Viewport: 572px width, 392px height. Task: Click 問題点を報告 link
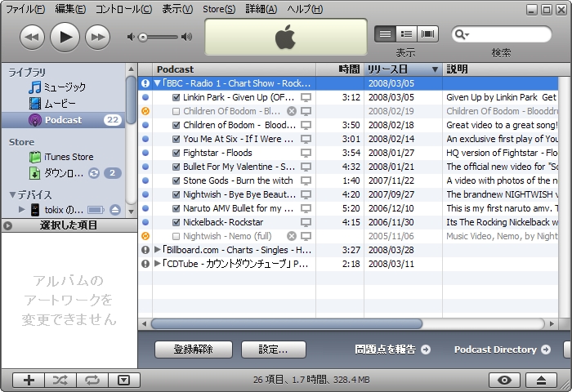coord(392,350)
